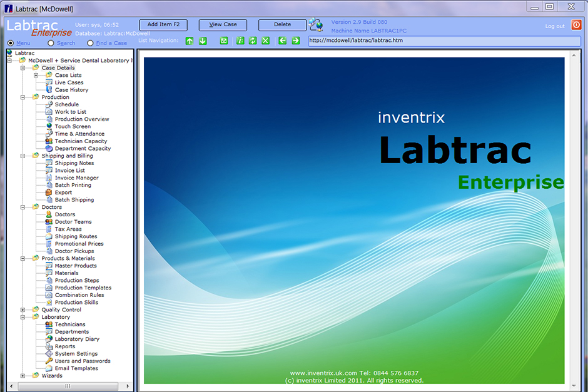Collapse the Products & Materials node
This screenshot has height=392, width=588.
[x=23, y=259]
